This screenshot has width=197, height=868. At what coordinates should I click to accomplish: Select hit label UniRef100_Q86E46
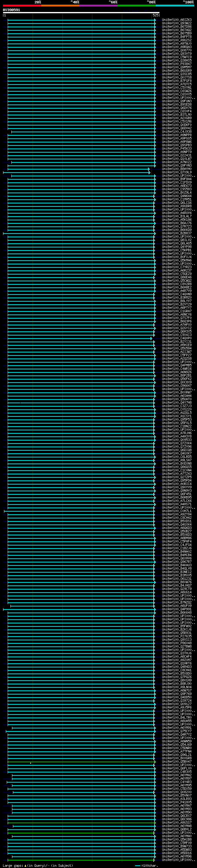177,277
